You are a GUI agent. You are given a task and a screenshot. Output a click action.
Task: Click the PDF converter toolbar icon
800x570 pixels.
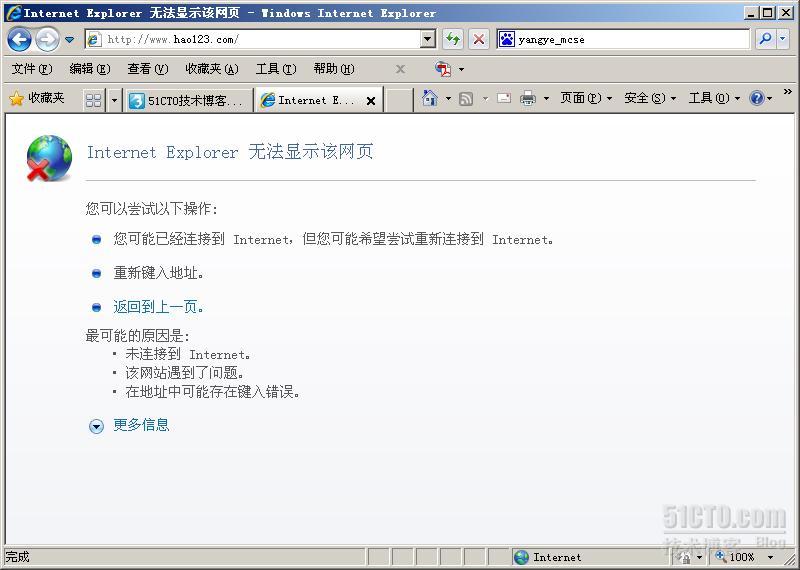443,69
